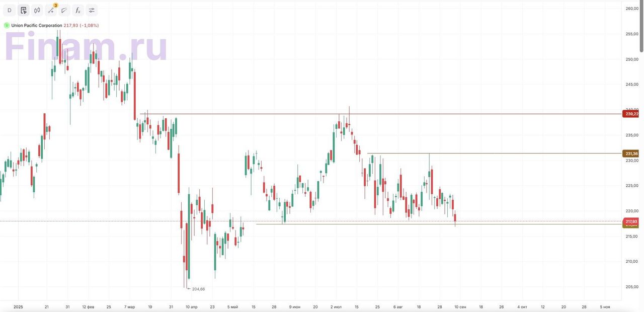The width and height of the screenshot is (644, 312).
Task: Open the candlestick chart type selector
Action: pyautogui.click(x=37, y=10)
